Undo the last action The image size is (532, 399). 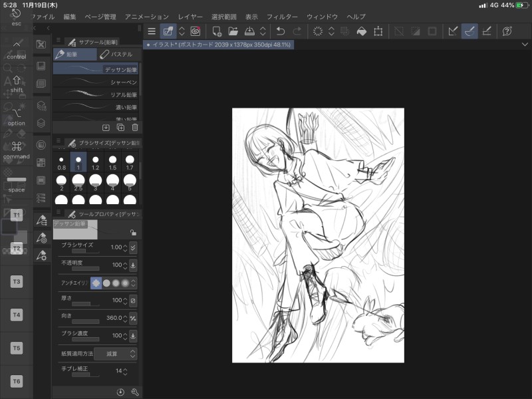pos(281,31)
